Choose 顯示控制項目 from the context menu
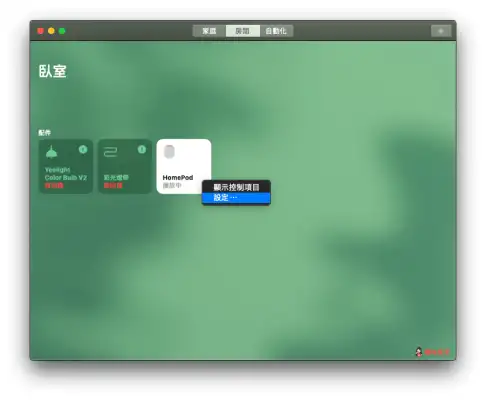Screen dimensions: 486x400 (x=236, y=187)
